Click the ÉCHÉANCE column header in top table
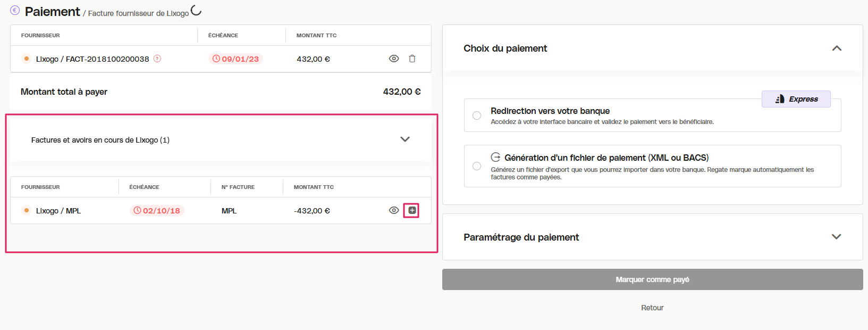868x330 pixels. pos(223,35)
